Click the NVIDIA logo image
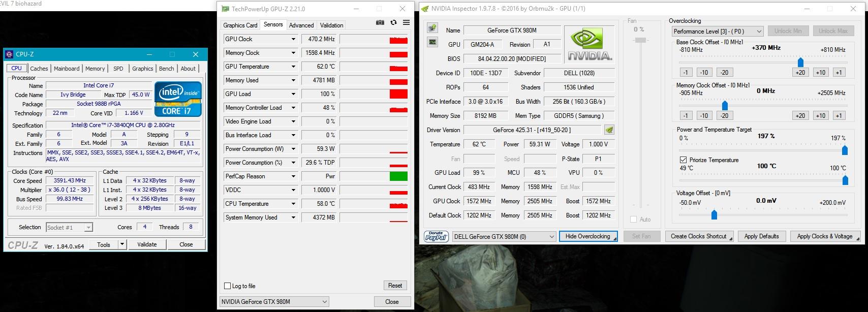Screen dimensions: 868x312 [x=589, y=45]
